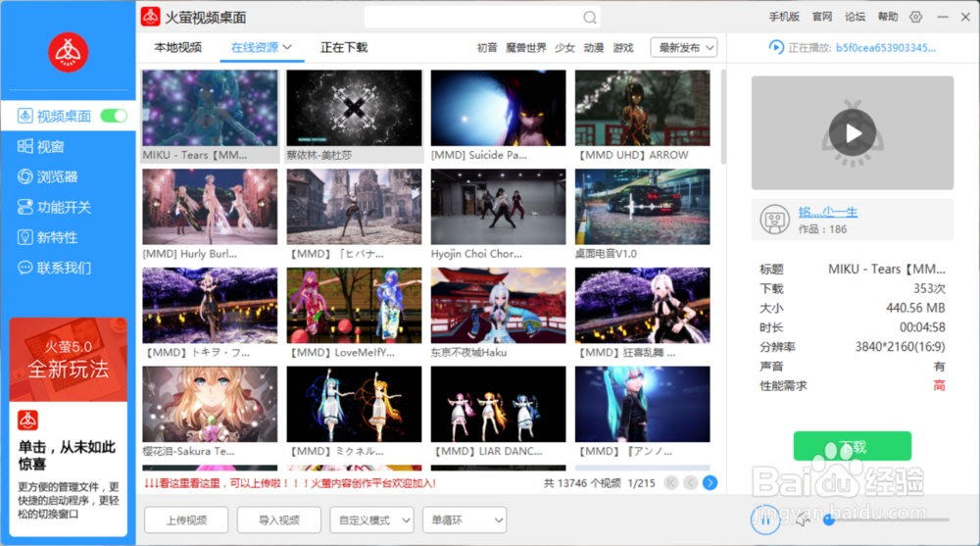
Task: Select the [MMD] Suicide Pa... thumbnail
Action: click(498, 108)
